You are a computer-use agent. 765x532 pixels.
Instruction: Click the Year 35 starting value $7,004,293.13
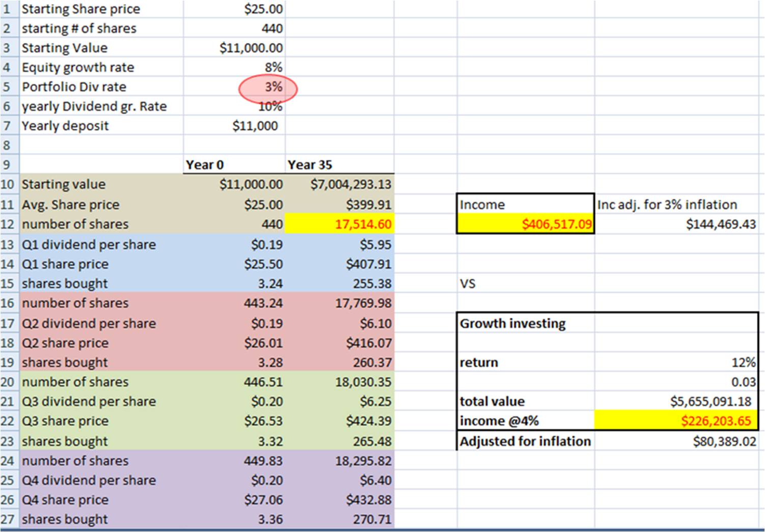(340, 184)
